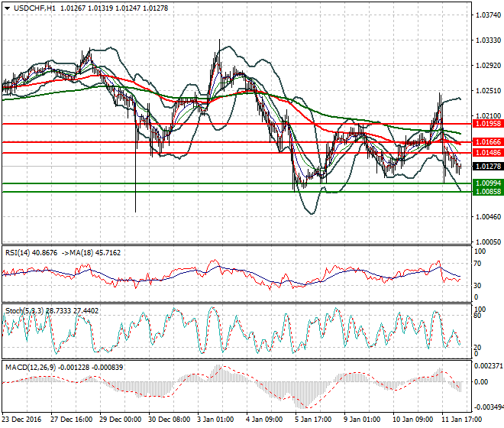Click the red 1.01666 price level label

point(488,142)
